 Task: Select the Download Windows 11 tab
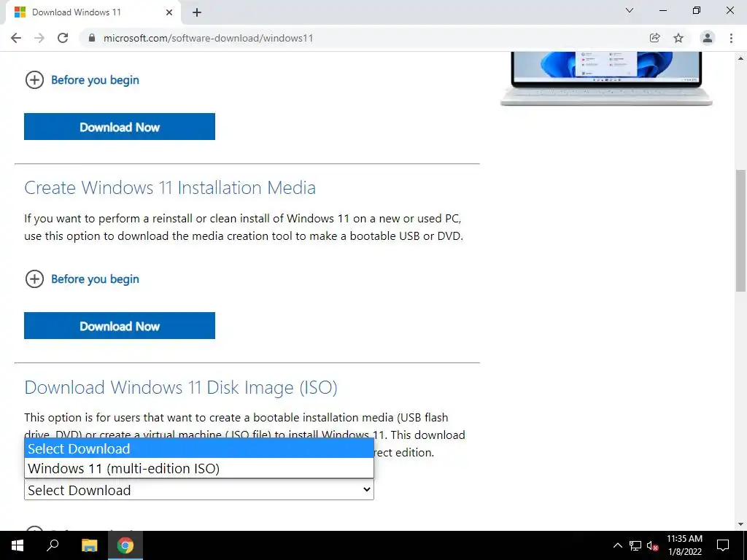point(94,12)
